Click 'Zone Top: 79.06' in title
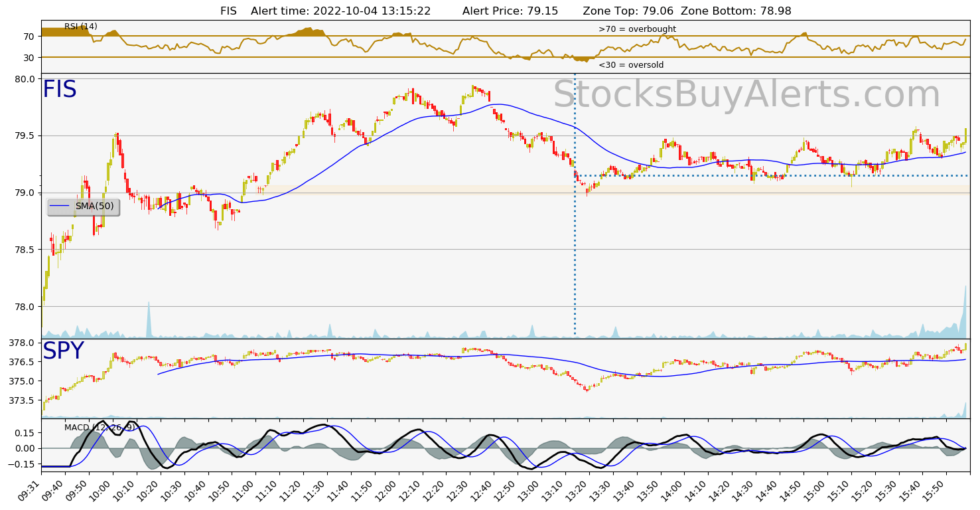 coord(628,11)
